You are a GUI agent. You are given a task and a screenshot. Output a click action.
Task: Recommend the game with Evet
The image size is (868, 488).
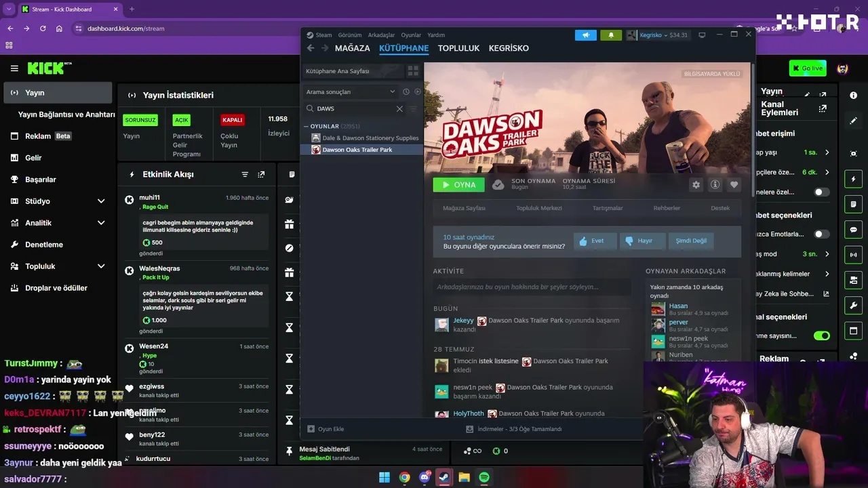click(595, 241)
